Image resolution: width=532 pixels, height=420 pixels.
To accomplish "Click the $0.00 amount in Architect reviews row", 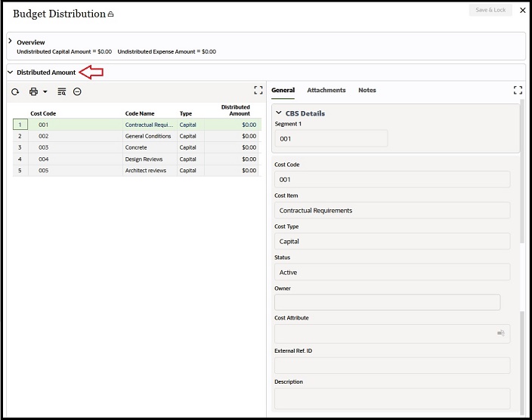I will 249,170.
